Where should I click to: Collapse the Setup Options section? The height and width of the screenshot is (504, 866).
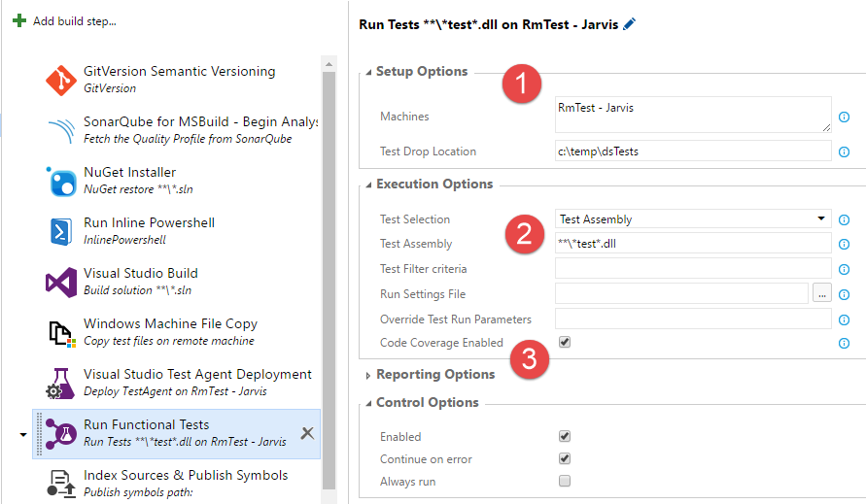(368, 72)
